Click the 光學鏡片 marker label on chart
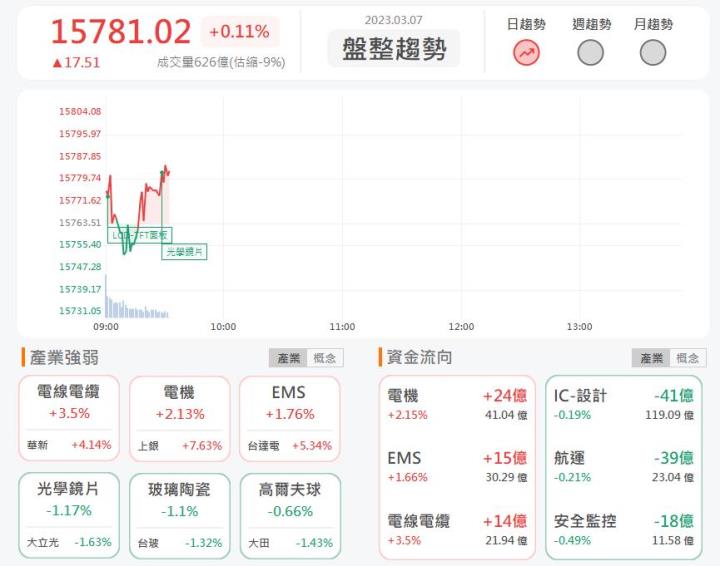720x566 pixels. [x=184, y=251]
